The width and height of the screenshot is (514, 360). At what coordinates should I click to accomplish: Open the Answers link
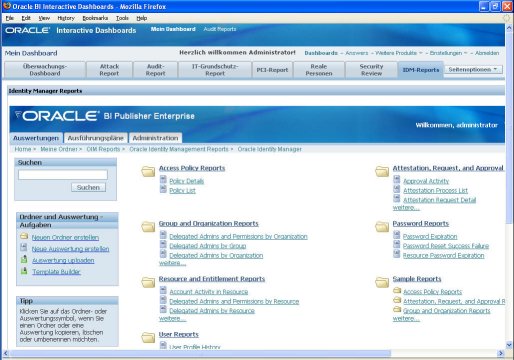[x=357, y=53]
